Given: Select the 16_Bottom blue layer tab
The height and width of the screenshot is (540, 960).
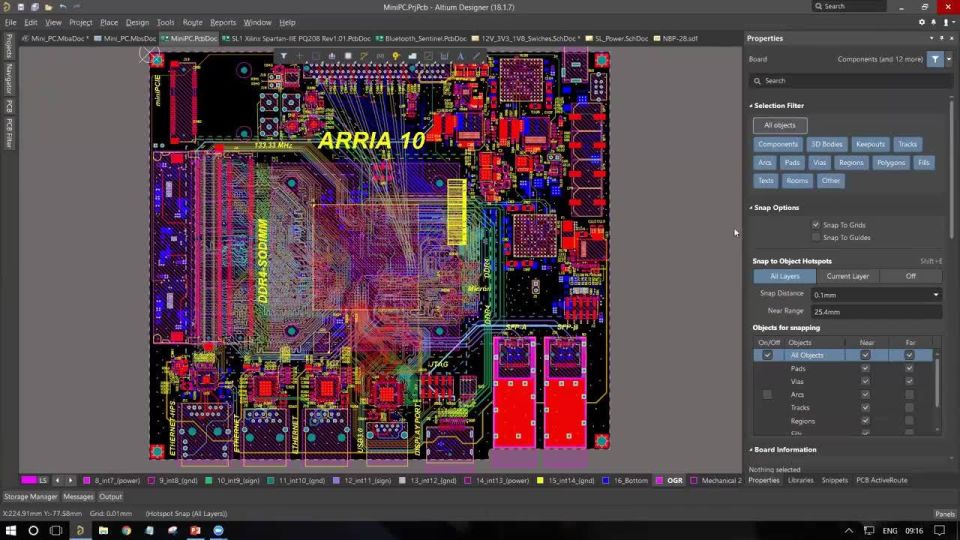Looking at the screenshot, I should tap(624, 481).
